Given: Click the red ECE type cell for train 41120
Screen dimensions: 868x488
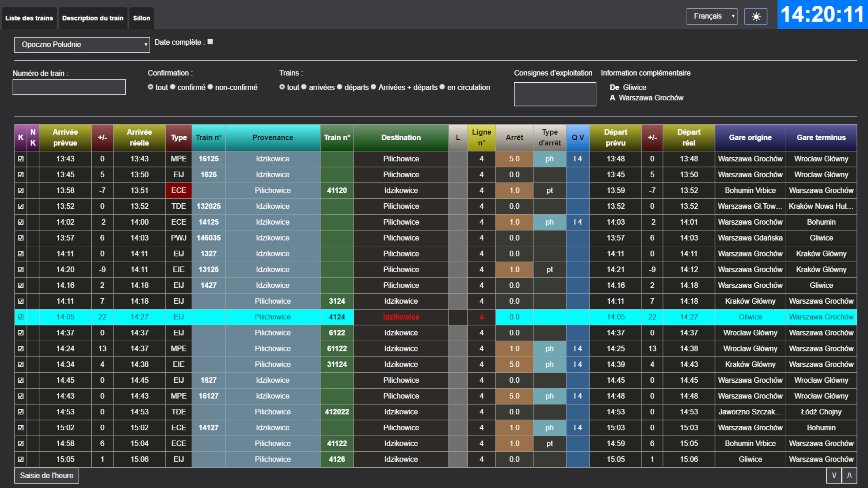Looking at the screenshot, I should pos(179,190).
